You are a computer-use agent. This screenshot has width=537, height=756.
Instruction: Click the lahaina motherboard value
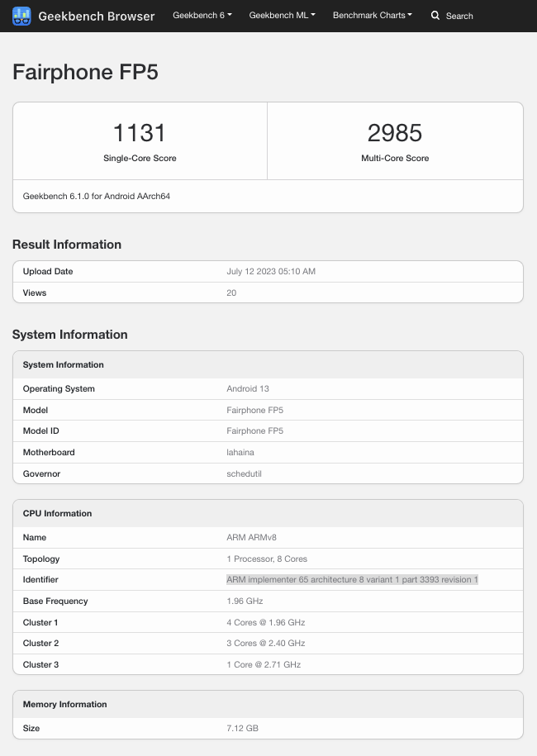click(x=241, y=453)
